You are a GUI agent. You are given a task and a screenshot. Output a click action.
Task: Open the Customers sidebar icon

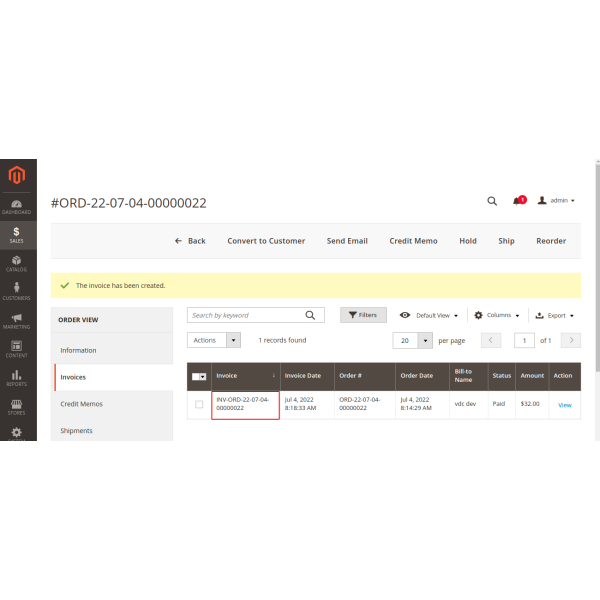point(16,291)
